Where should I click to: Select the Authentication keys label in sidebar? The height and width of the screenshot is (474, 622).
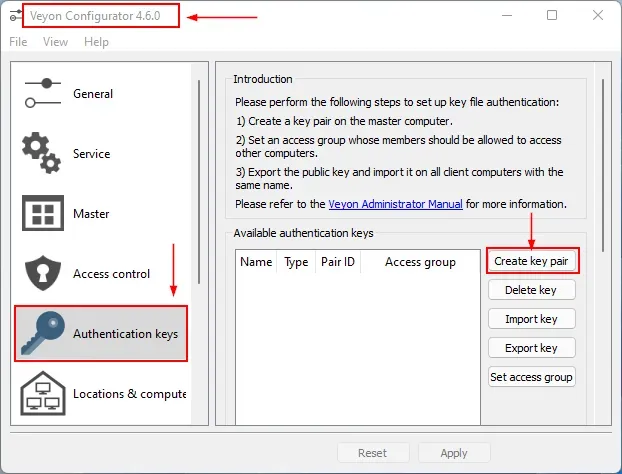126,334
